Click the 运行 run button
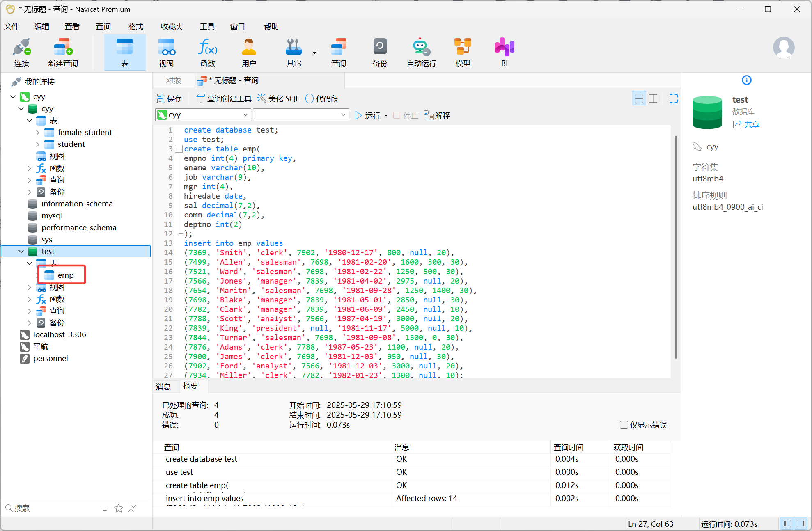The image size is (812, 531). [368, 115]
